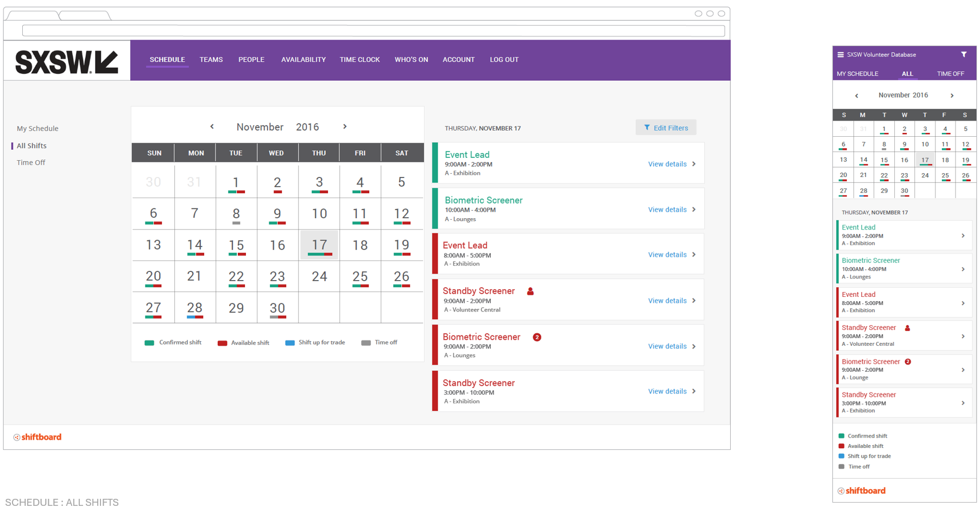Expand the mobile 10:00AM Biometric Screener chevron
This screenshot has width=980, height=514.
[x=963, y=269]
